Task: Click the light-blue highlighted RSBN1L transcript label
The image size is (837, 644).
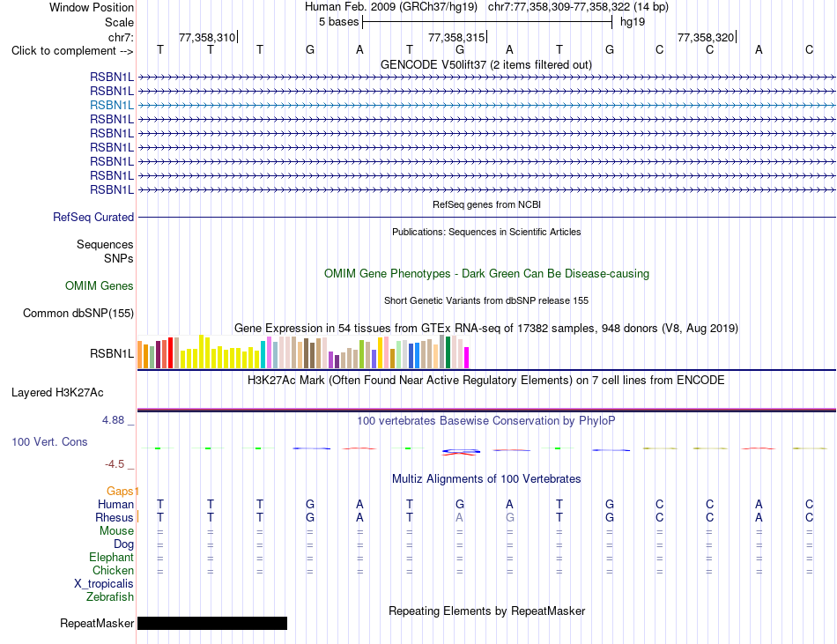Action: (112, 105)
